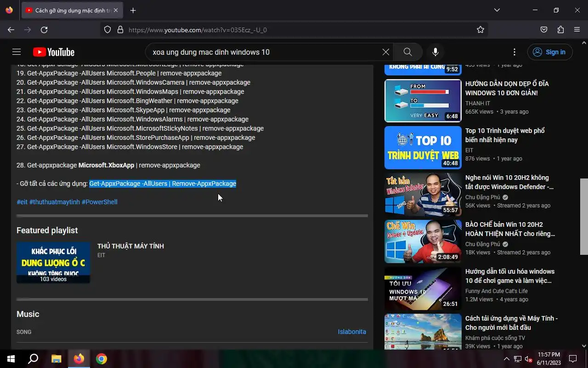Viewport: 588px width, 368px height.
Task: Open the YouTube guide hamburger menu
Action: tap(17, 52)
